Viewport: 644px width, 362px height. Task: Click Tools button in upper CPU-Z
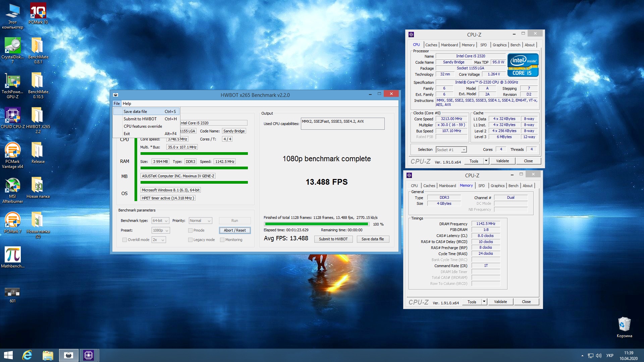pyautogui.click(x=474, y=161)
